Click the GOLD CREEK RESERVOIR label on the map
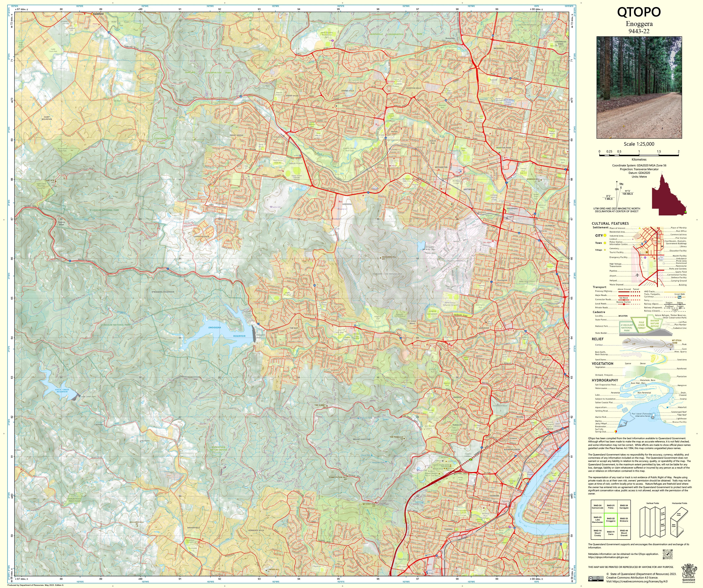 click(x=62, y=390)
